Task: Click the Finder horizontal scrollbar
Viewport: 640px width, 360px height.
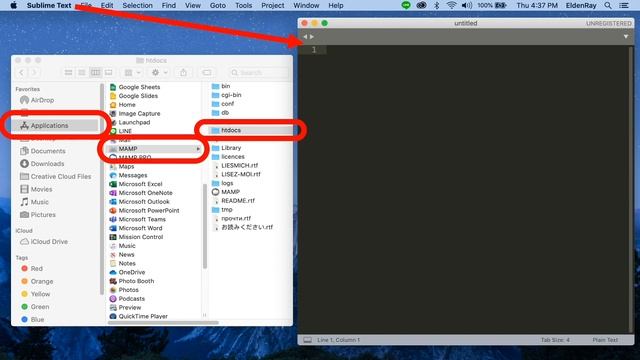Action: [163, 322]
